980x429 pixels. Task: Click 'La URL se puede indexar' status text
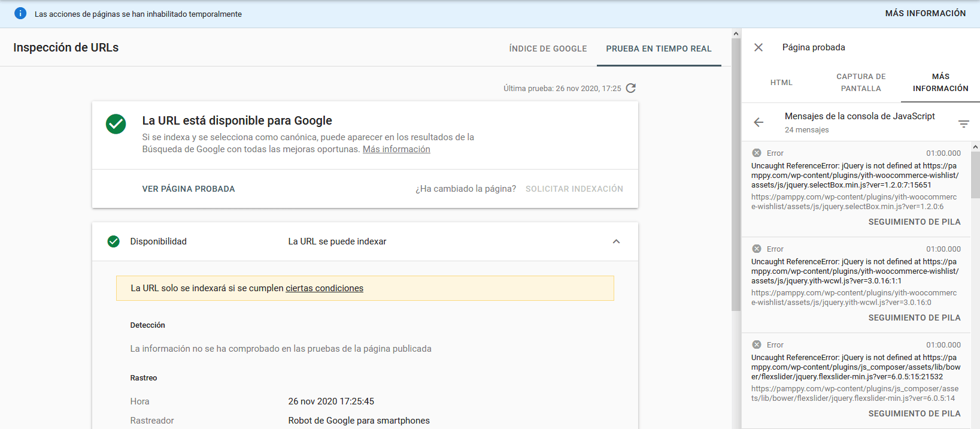tap(337, 241)
